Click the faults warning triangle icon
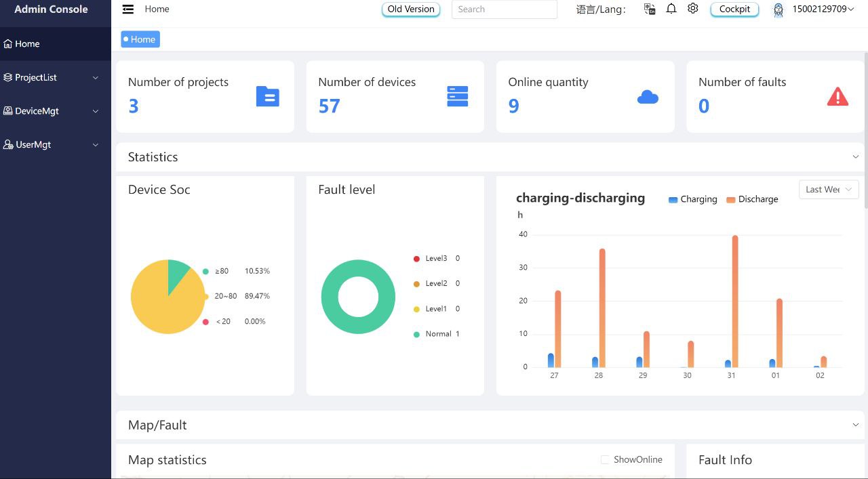 point(838,97)
